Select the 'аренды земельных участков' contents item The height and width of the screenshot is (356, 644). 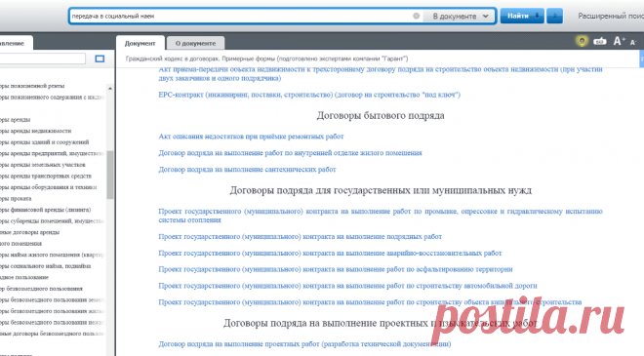click(x=43, y=165)
